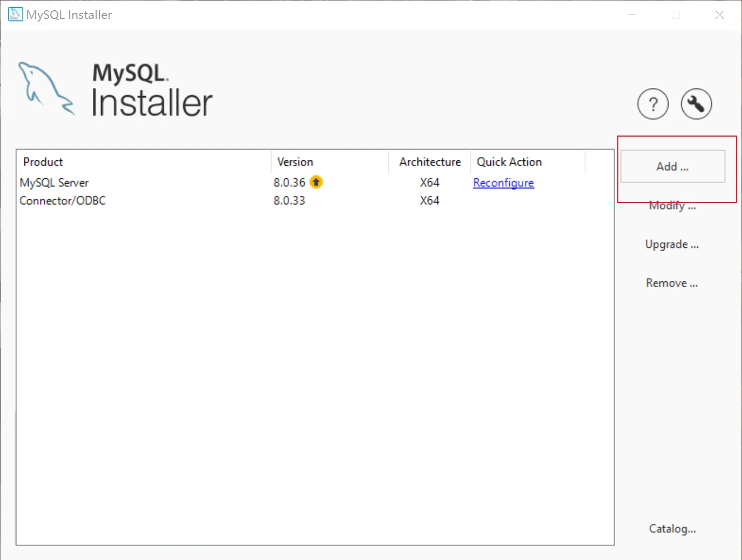Select the Connector/ODBC row

[315, 200]
